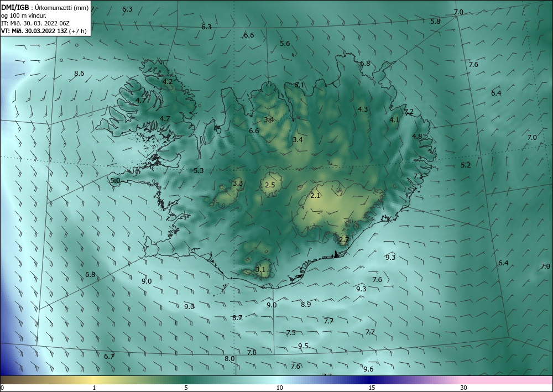The width and height of the screenshot is (553, 392).
Task: Click the colorbar label '5'
Action: (x=186, y=388)
